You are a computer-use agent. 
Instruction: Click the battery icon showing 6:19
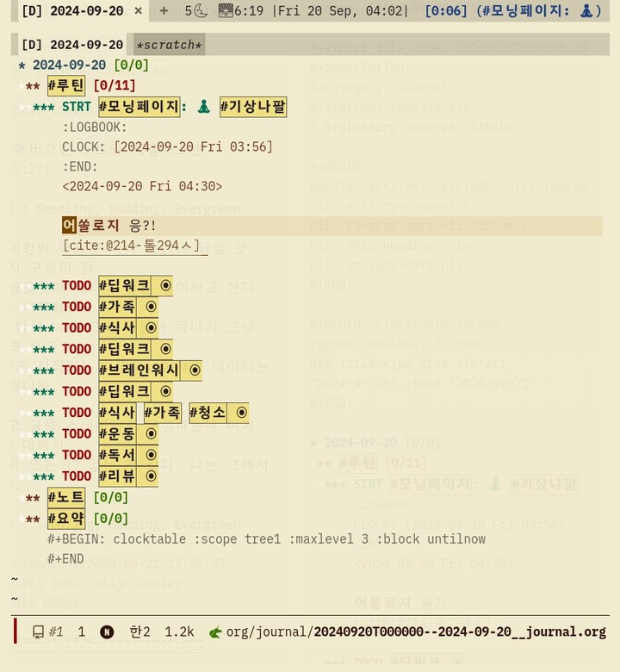(x=225, y=11)
